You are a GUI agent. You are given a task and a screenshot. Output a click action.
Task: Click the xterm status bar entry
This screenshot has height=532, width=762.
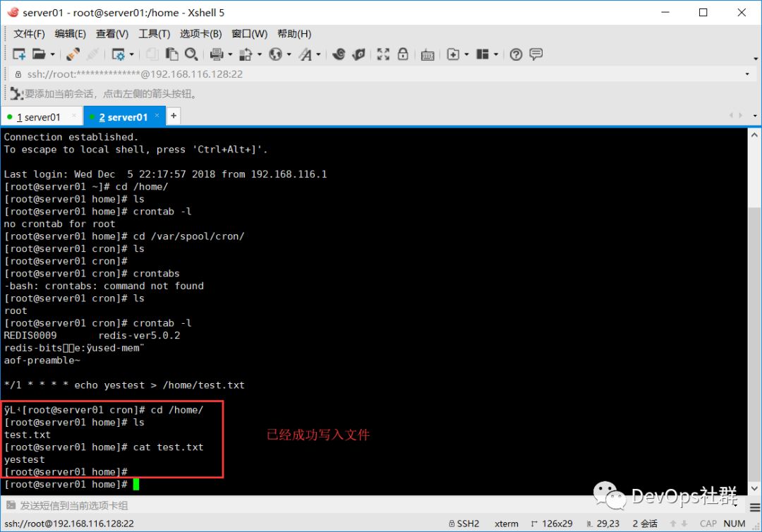(507, 524)
